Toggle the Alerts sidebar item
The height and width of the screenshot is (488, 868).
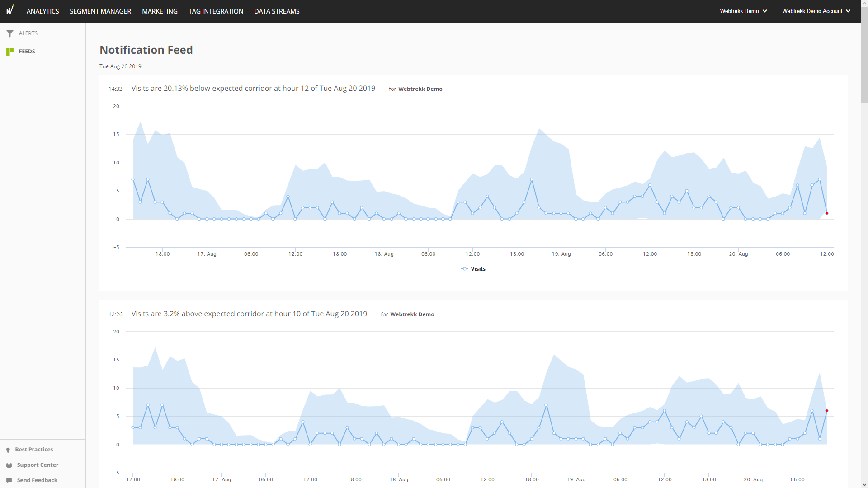(x=28, y=33)
